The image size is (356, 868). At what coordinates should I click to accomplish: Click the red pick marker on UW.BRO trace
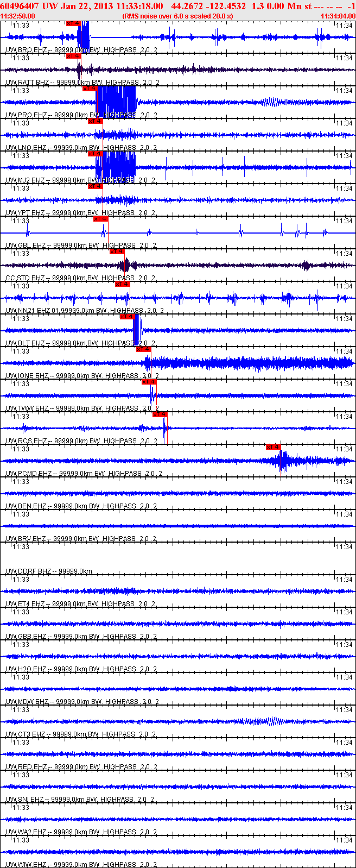tap(73, 23)
